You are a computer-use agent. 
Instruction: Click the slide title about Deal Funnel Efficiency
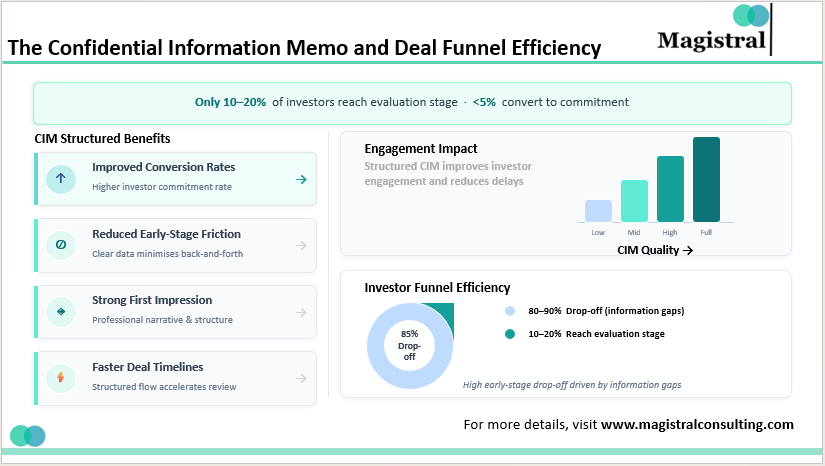[x=304, y=48]
